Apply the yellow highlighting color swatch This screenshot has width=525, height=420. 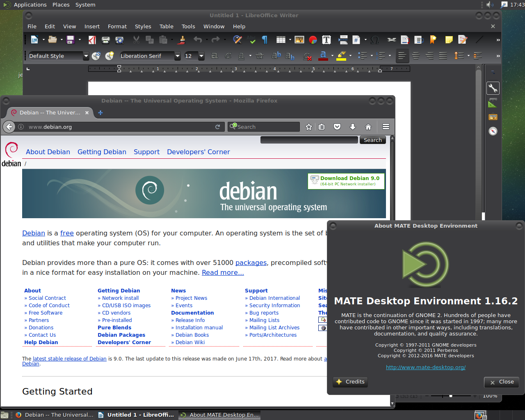click(341, 56)
